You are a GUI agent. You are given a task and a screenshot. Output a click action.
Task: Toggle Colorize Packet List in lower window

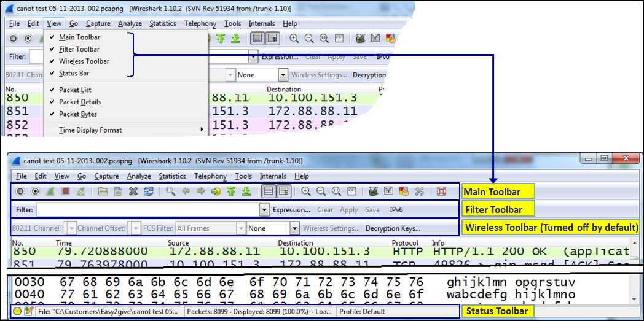click(x=269, y=191)
